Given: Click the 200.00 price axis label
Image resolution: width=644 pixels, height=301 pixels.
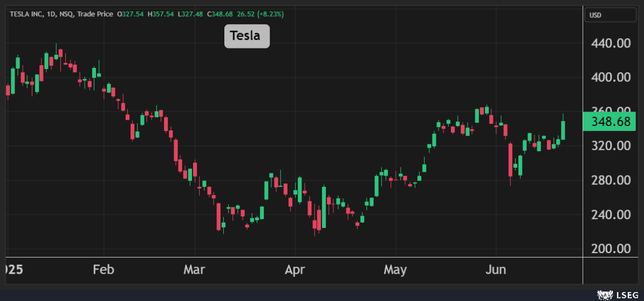Looking at the screenshot, I should point(611,249).
